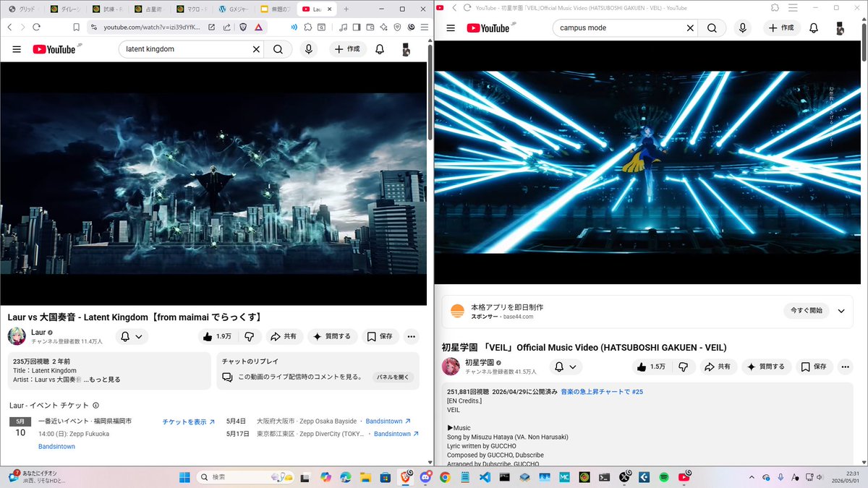Switch to the グリッド browser tab
This screenshot has height=488, width=868.
pyautogui.click(x=23, y=9)
